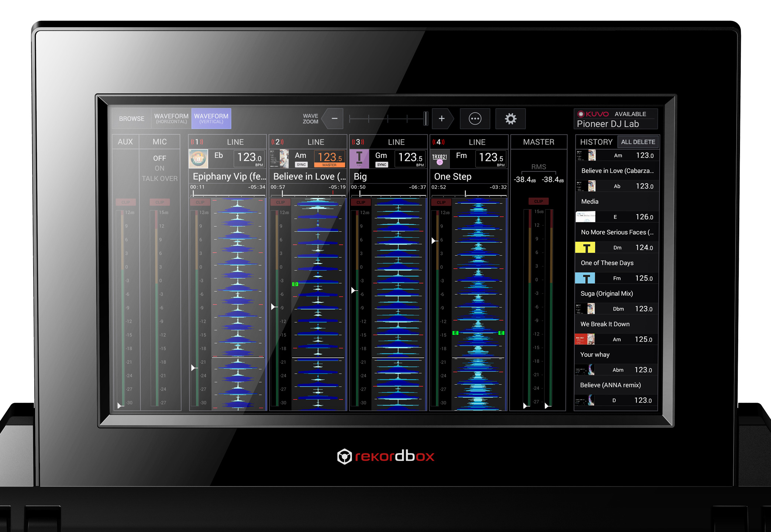Set MIC mode to ON

[x=159, y=168]
